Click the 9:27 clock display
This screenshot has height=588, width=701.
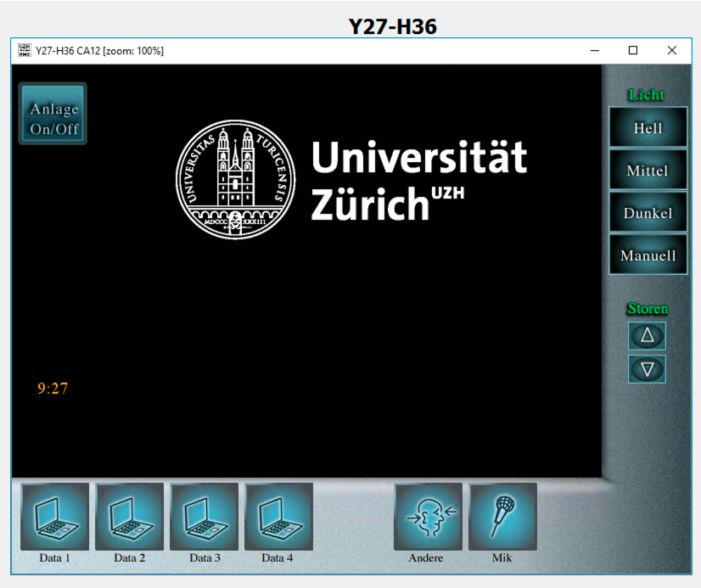pos(53,389)
